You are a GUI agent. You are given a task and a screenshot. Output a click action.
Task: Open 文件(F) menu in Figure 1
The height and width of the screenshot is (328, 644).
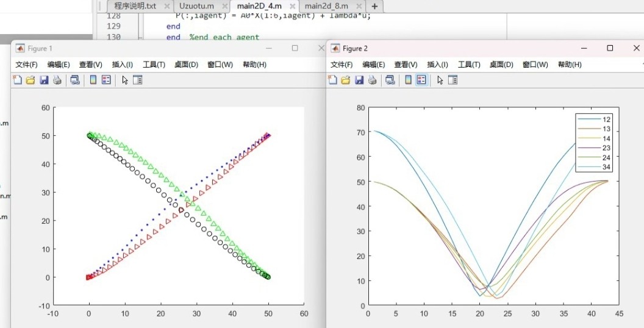[x=26, y=65]
